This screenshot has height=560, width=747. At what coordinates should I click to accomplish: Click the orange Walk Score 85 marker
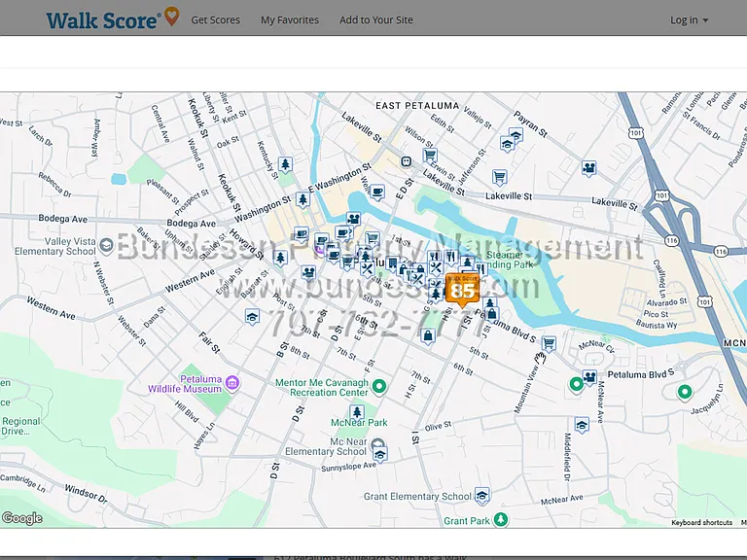tap(462, 289)
